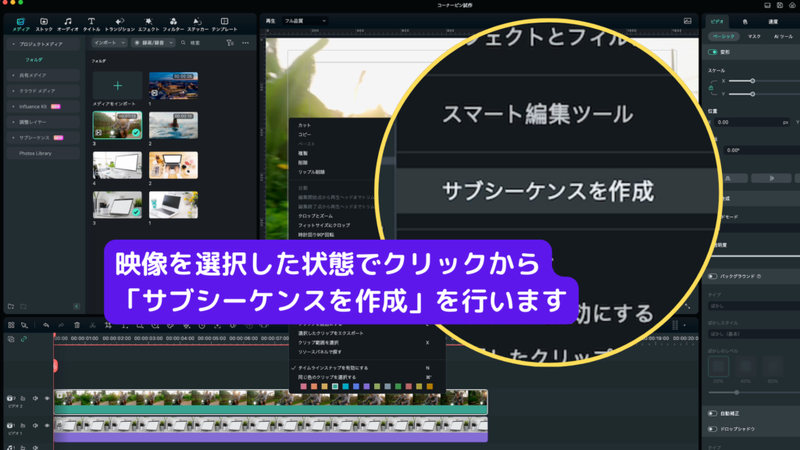The width and height of the screenshot is (800, 450).
Task: Click the position X field showing 0.00
Action: tap(752, 122)
